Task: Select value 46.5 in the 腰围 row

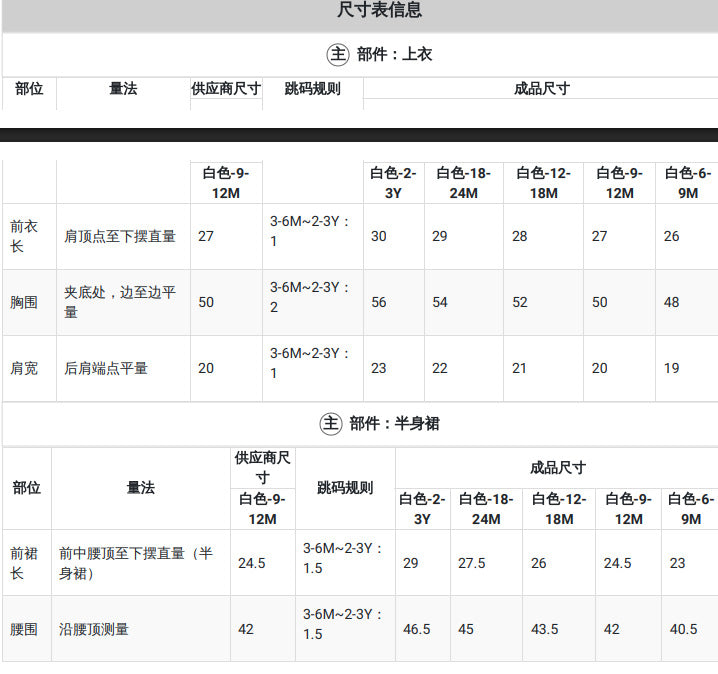Action: tap(417, 629)
